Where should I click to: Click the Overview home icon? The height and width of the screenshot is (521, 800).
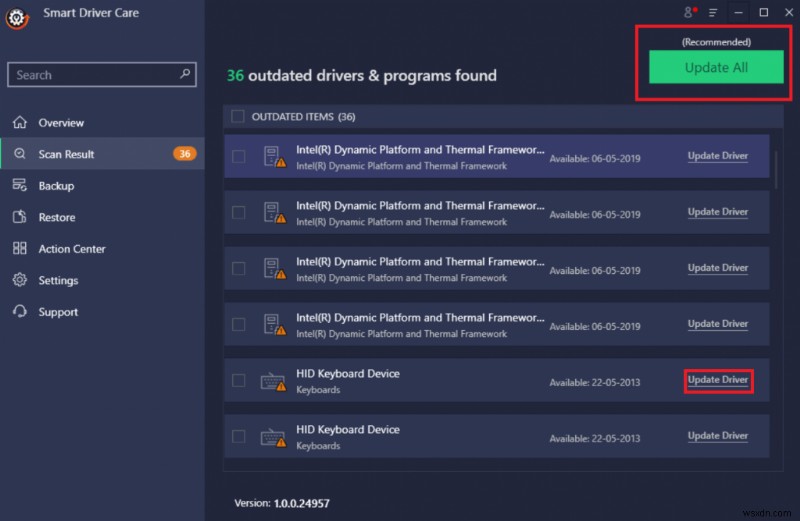[20, 122]
